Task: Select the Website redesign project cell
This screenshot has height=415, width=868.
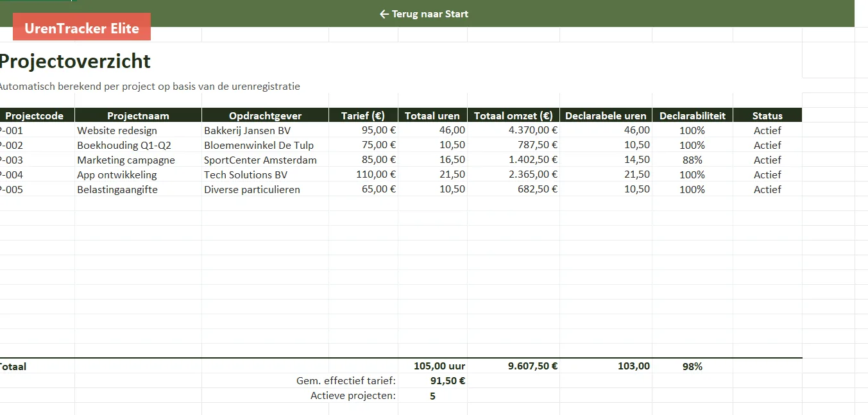Action: [x=138, y=130]
